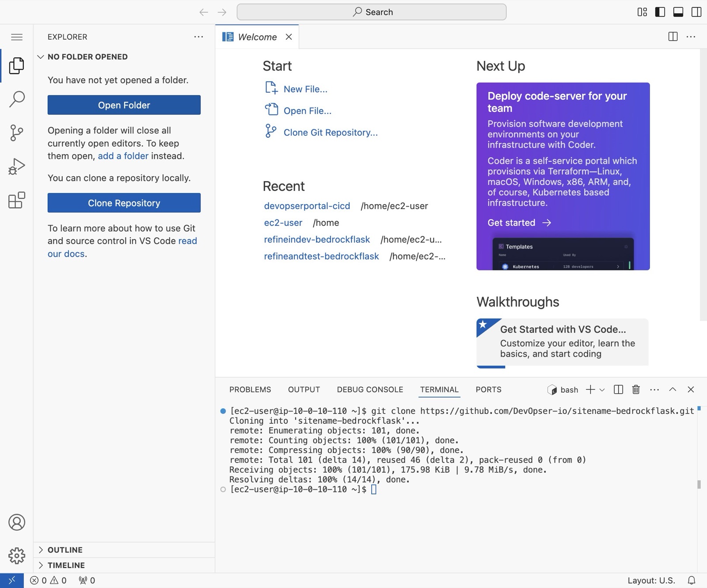Open Get Started with VS Code walkthrough

(x=563, y=342)
